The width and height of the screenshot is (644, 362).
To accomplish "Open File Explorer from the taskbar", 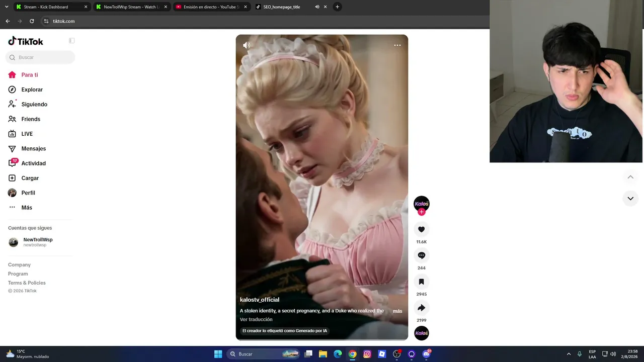I will coord(323,354).
